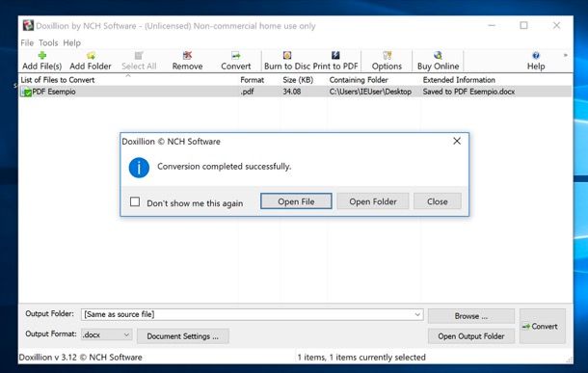Maximize the Doxillion window
The height and width of the screenshot is (373, 588).
[523, 25]
